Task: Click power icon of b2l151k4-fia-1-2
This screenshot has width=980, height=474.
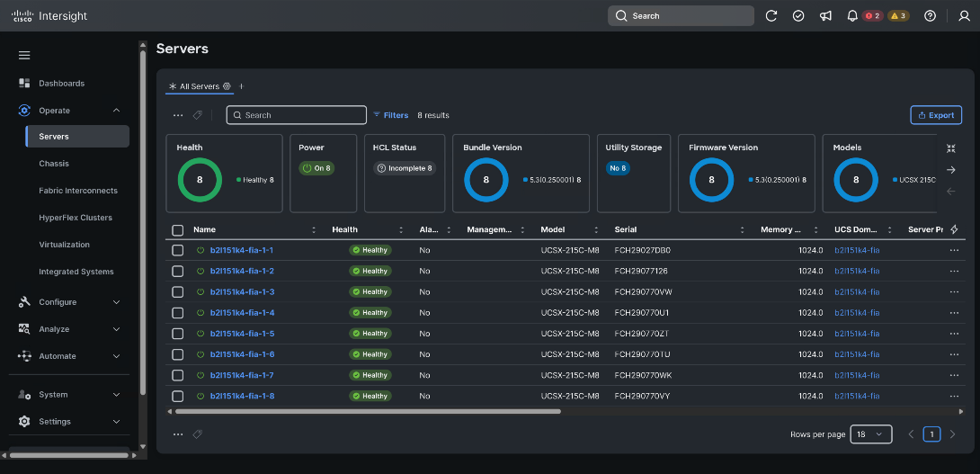Action: click(x=200, y=271)
